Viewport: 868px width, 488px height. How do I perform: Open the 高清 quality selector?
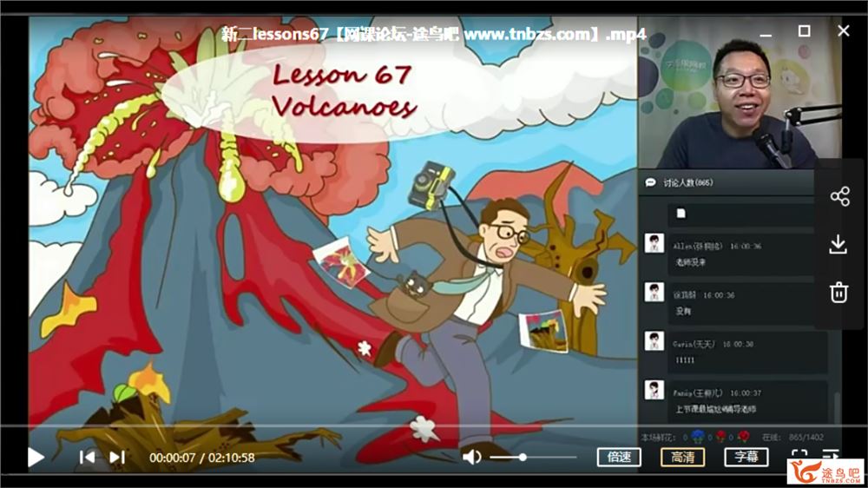click(682, 457)
